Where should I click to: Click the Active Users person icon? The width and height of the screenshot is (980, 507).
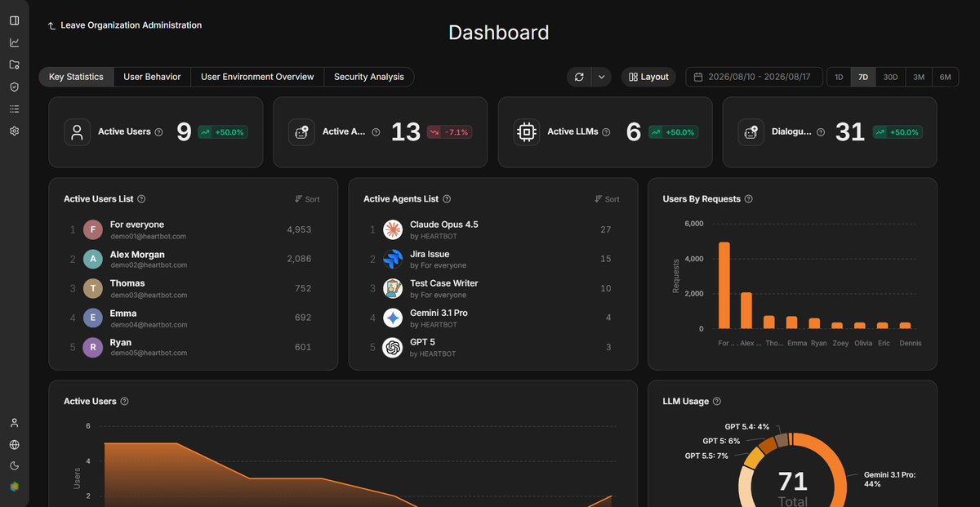coord(77,132)
